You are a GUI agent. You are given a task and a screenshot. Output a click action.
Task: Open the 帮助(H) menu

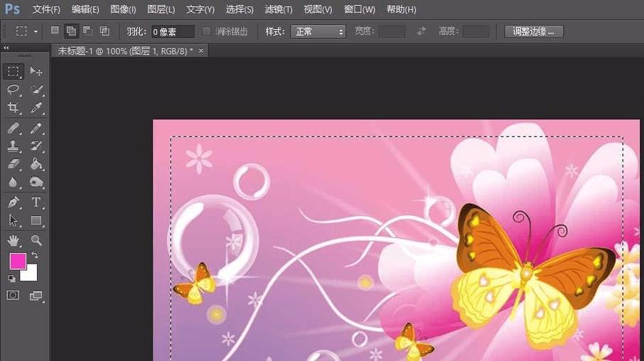click(402, 9)
